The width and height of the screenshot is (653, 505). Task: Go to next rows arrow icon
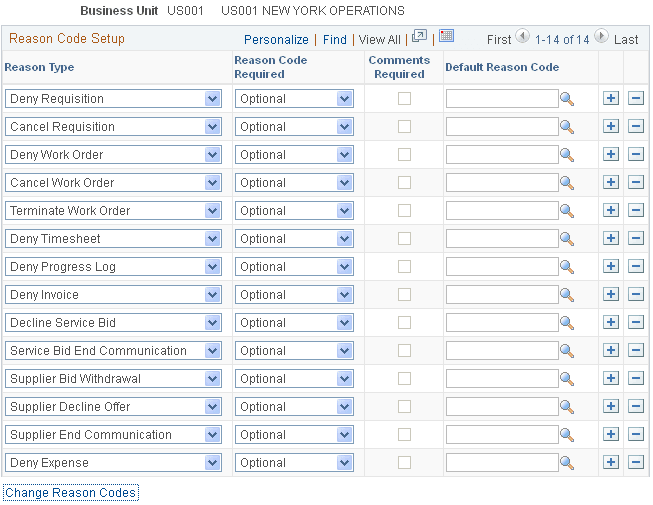[601, 38]
